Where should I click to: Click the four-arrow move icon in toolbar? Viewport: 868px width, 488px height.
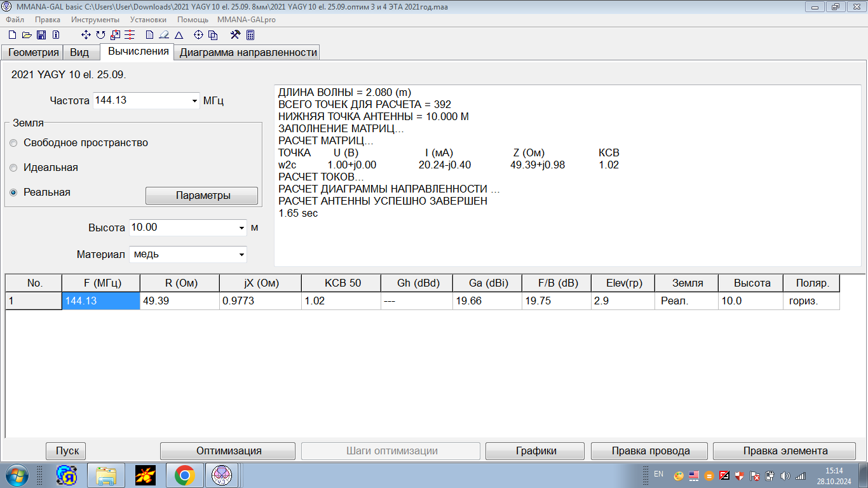[86, 35]
